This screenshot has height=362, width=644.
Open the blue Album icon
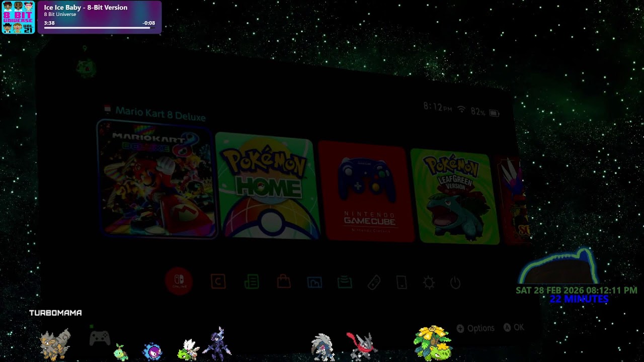tap(314, 283)
